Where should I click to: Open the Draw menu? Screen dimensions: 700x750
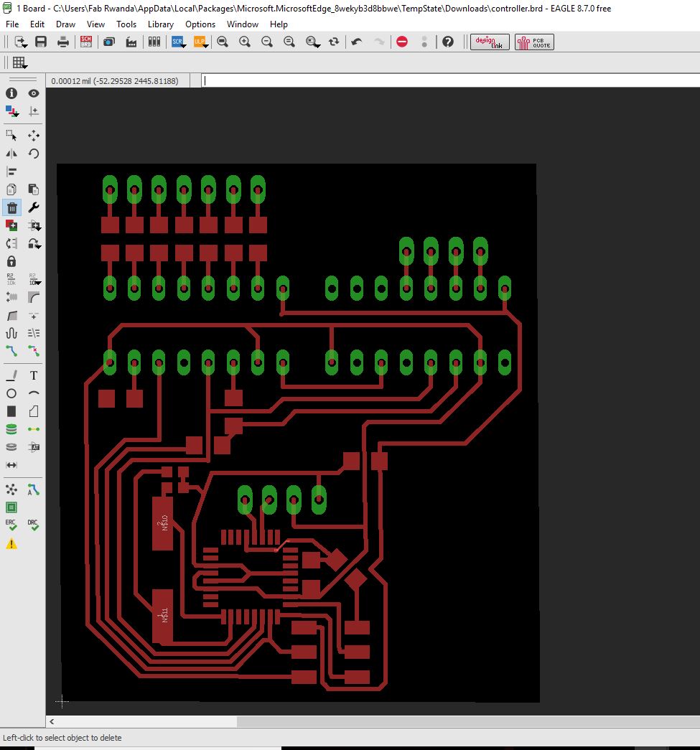pos(65,24)
